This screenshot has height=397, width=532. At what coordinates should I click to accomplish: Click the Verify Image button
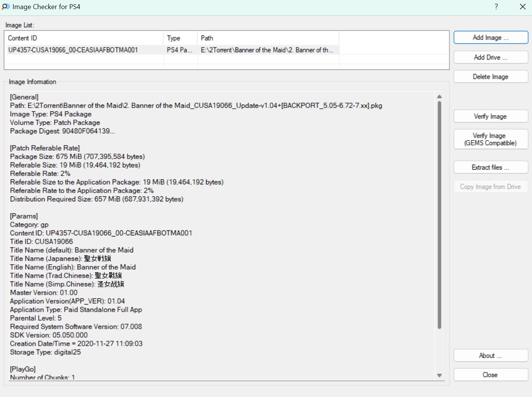tap(490, 116)
